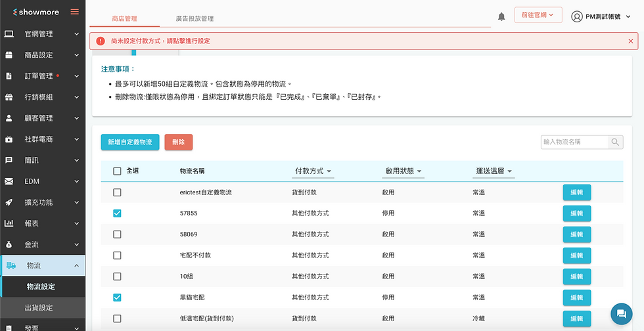Click the 報表 chart icon

(9, 223)
